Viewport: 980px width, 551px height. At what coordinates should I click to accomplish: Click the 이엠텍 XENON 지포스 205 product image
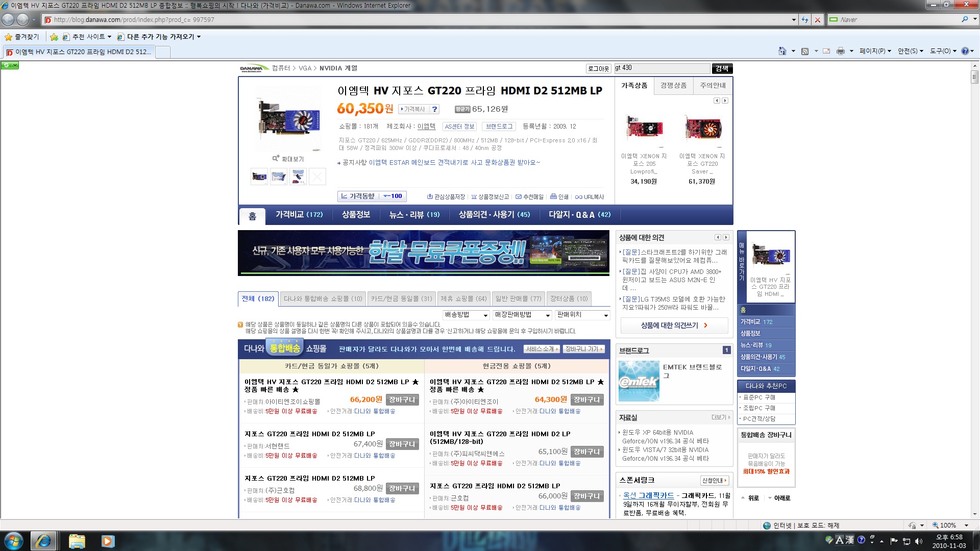(x=644, y=129)
